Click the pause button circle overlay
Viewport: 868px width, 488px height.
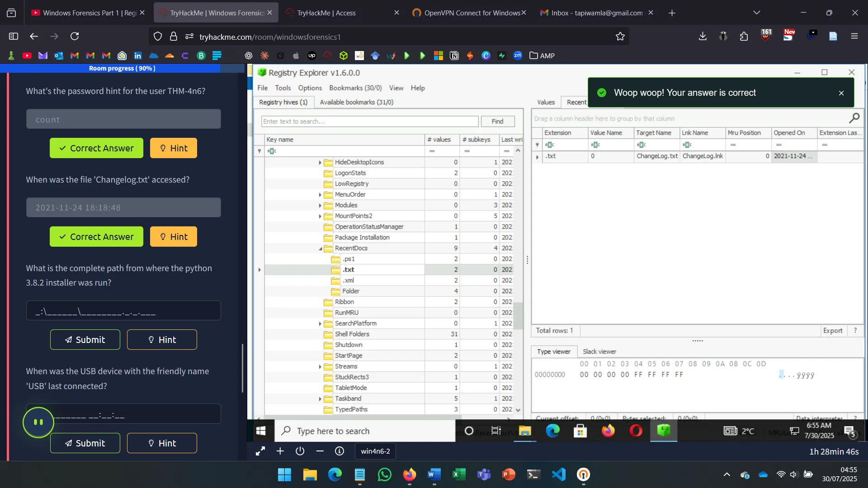coord(38,422)
